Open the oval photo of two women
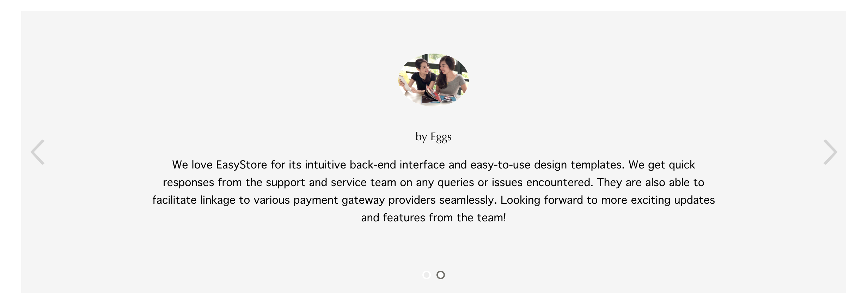This screenshot has width=868, height=301. (434, 80)
